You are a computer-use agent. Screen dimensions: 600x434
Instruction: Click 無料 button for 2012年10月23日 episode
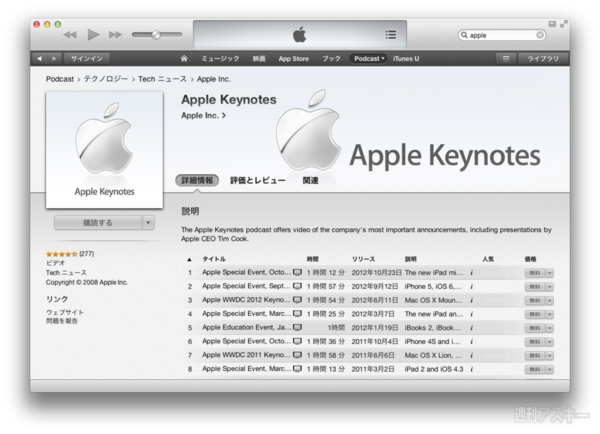[535, 273]
